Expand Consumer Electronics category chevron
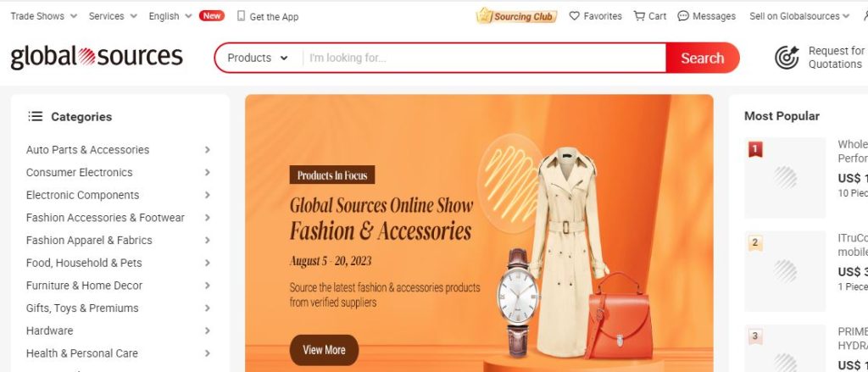Image resolution: width=868 pixels, height=372 pixels. pos(207,172)
